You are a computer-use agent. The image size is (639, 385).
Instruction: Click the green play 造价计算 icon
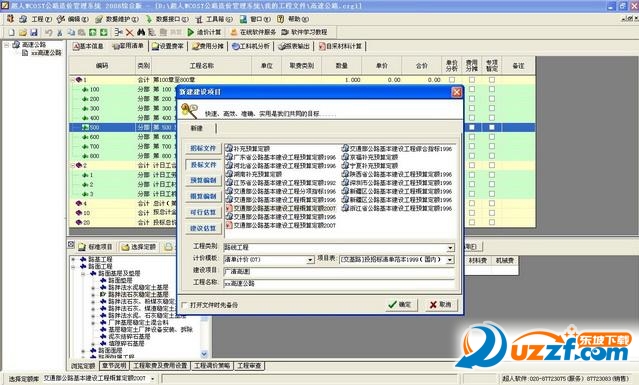191,32
